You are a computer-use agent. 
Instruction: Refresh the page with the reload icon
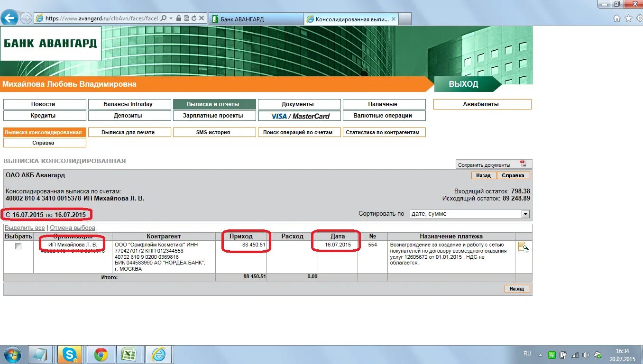(193, 18)
